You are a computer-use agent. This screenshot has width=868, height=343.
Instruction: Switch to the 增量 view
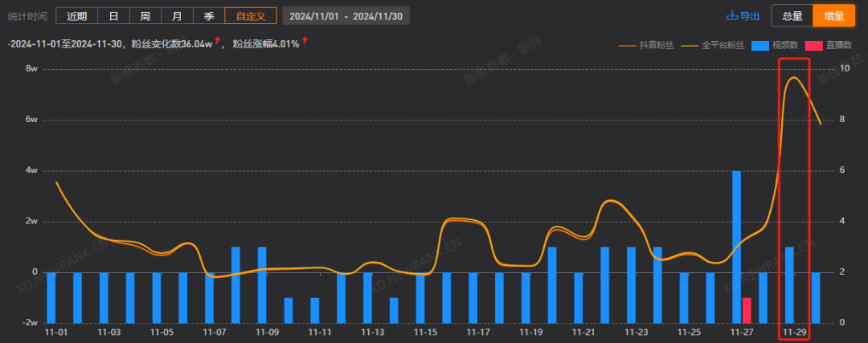click(833, 15)
